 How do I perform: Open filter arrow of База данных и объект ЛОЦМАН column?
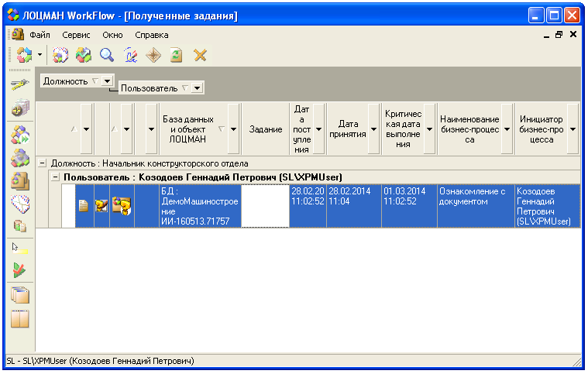click(234, 129)
